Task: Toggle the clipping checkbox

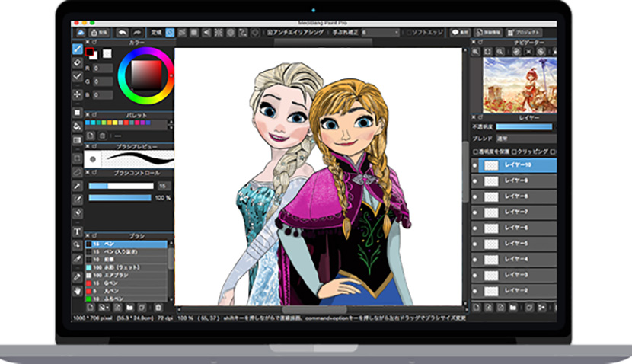Action: pyautogui.click(x=514, y=152)
